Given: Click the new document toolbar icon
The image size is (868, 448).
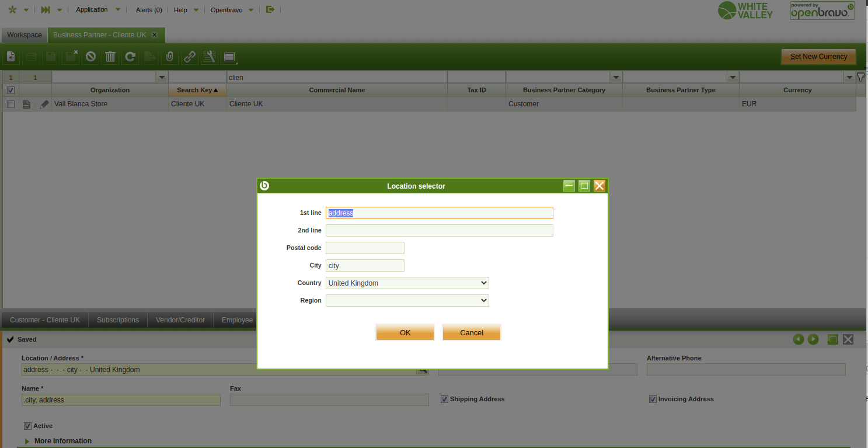Looking at the screenshot, I should 11,57.
